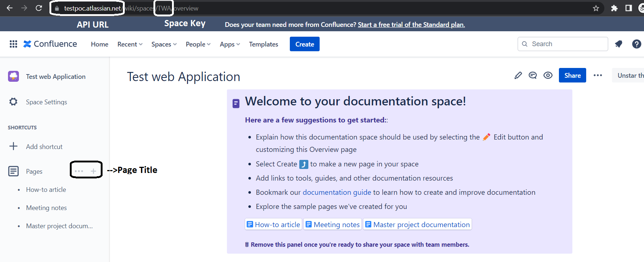Open the How-to article page link in panel

click(273, 225)
